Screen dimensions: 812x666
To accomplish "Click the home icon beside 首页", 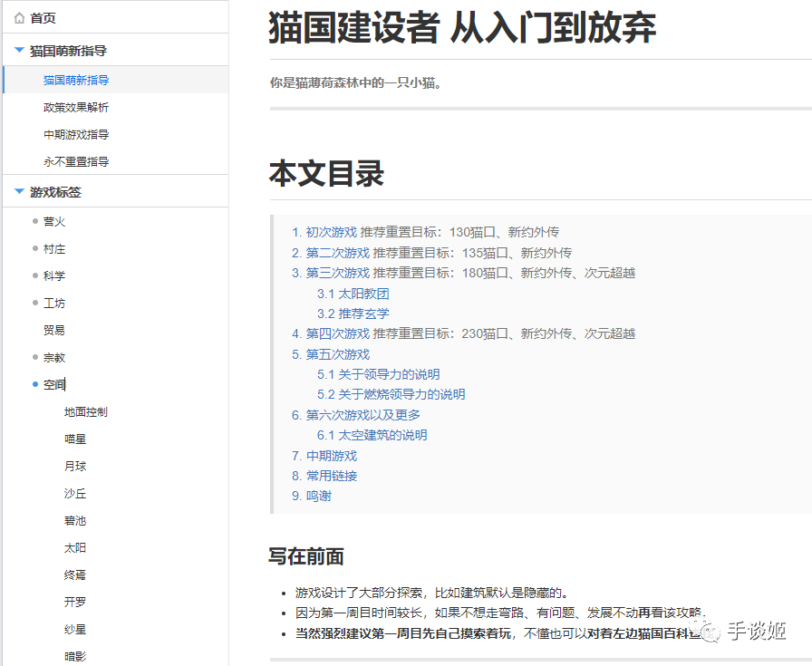I will 19,18.
